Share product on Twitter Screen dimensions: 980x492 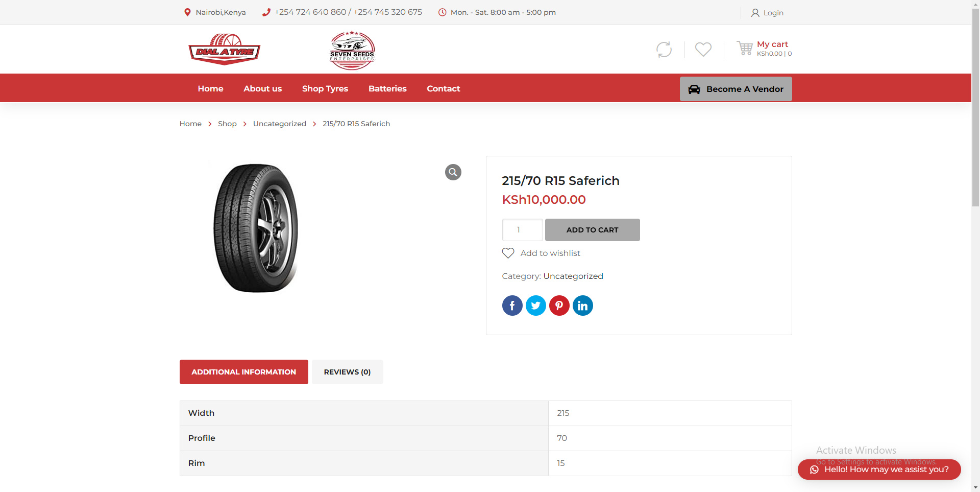(536, 306)
